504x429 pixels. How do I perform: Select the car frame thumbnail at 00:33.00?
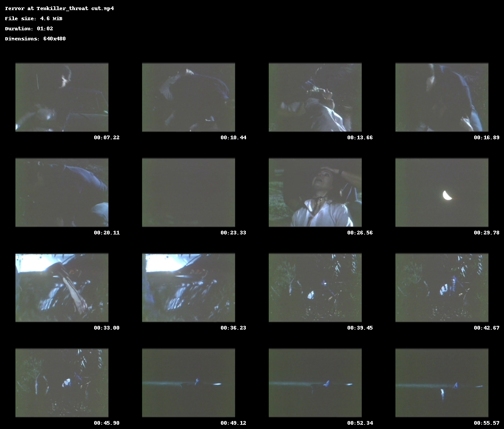[62, 288]
